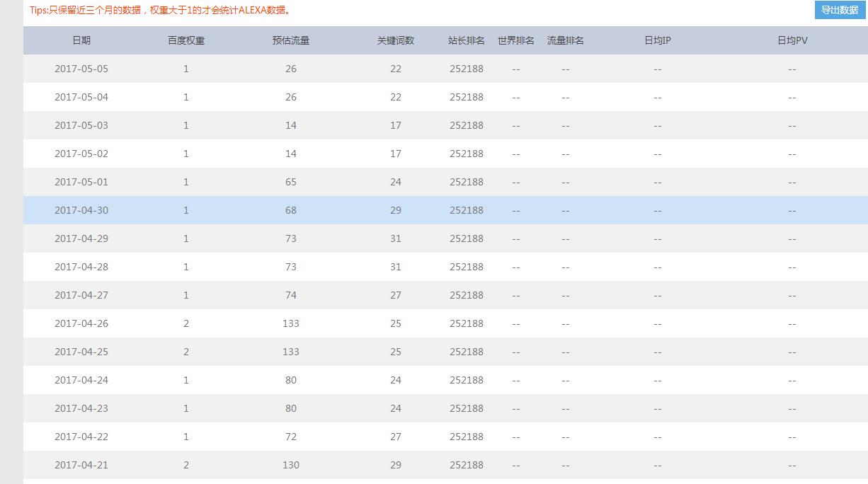Click the date cell 2017-05-01
Viewport: 868px width, 484px height.
point(81,182)
